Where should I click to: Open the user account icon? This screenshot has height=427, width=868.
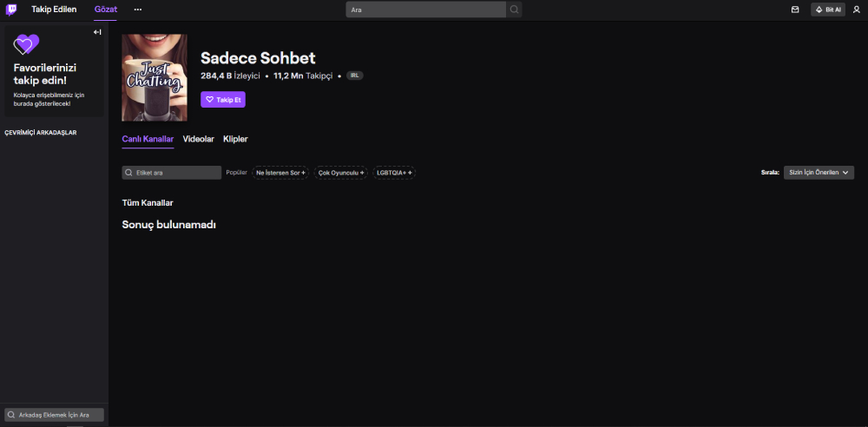[x=857, y=10]
